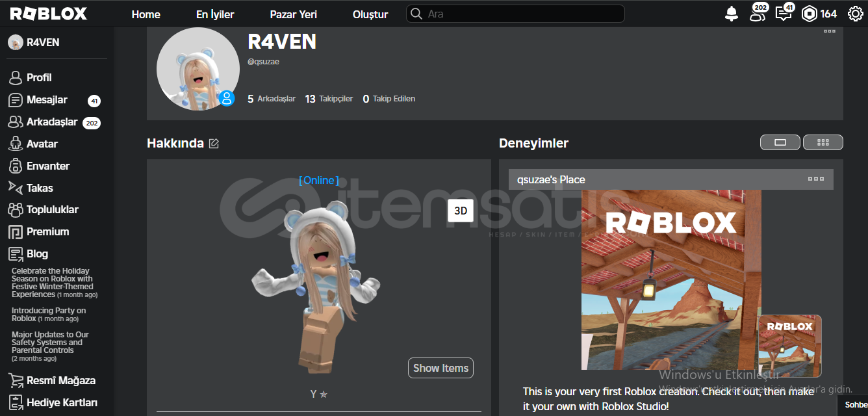Click the pencil edit icon next to Hakkında

pyautogui.click(x=214, y=144)
